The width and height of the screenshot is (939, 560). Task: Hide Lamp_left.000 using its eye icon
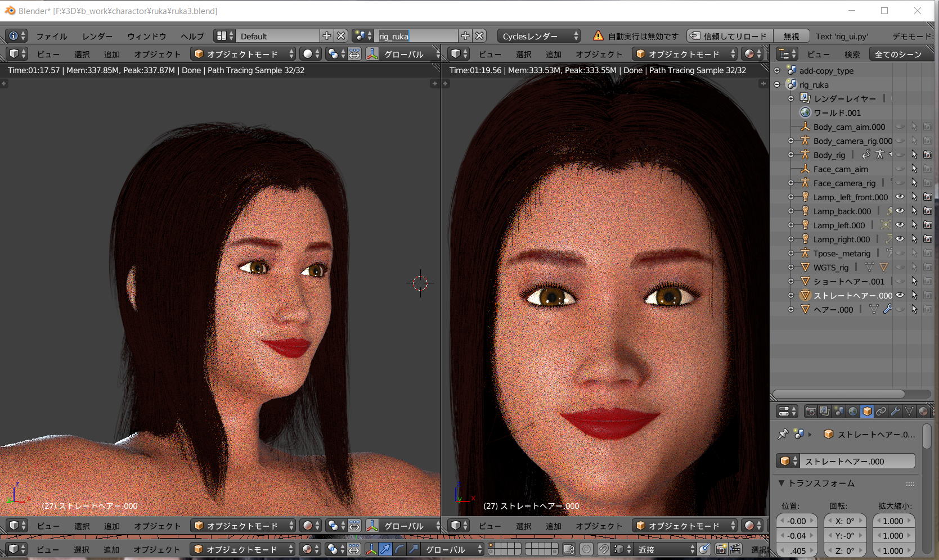click(x=900, y=225)
